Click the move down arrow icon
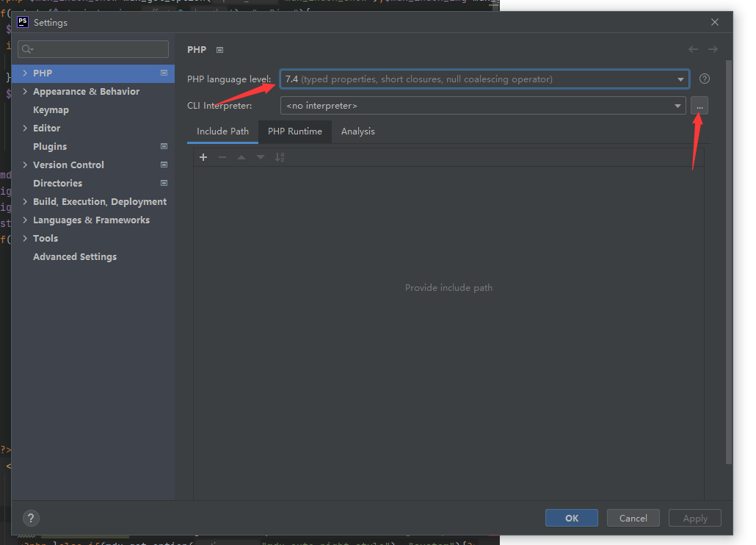The image size is (756, 545). pos(260,156)
